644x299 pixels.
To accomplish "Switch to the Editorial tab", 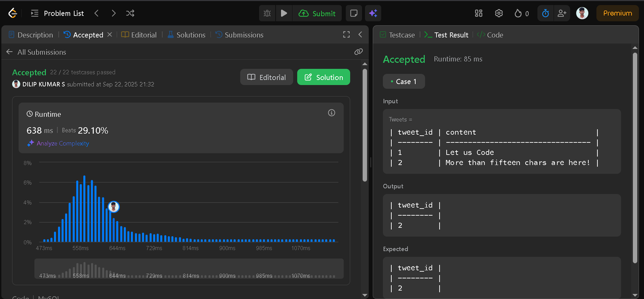I will point(139,35).
